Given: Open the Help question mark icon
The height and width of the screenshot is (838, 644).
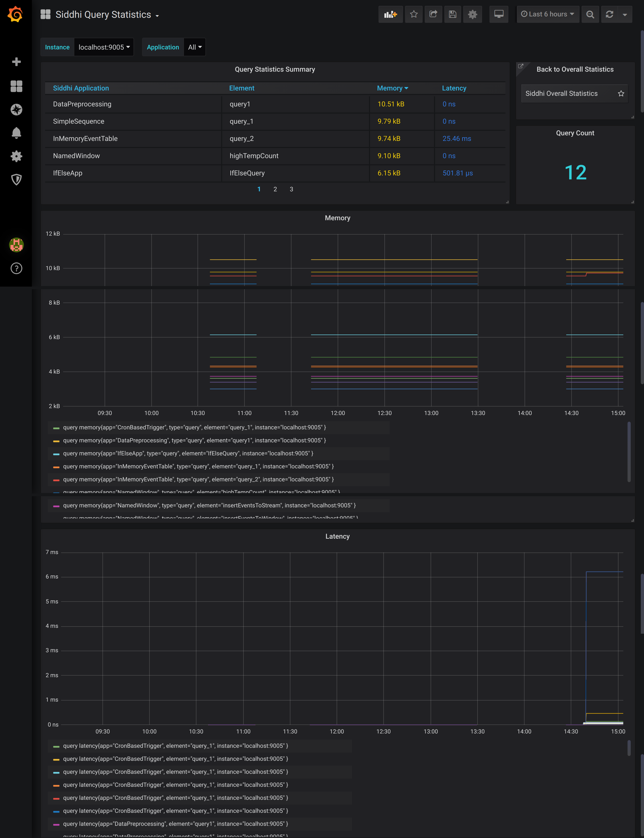Looking at the screenshot, I should pyautogui.click(x=16, y=268).
